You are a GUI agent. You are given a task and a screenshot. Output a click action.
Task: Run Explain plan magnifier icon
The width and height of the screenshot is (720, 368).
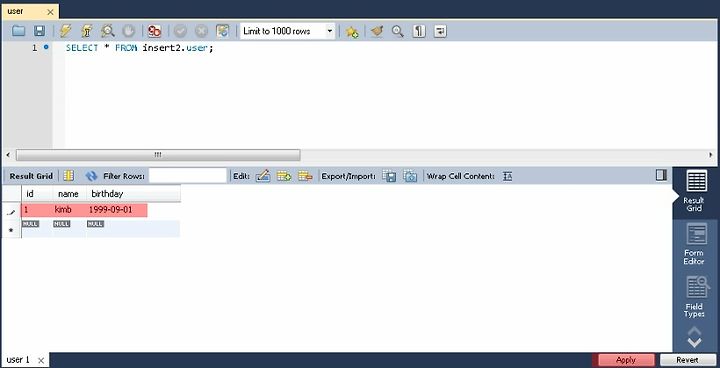(107, 31)
